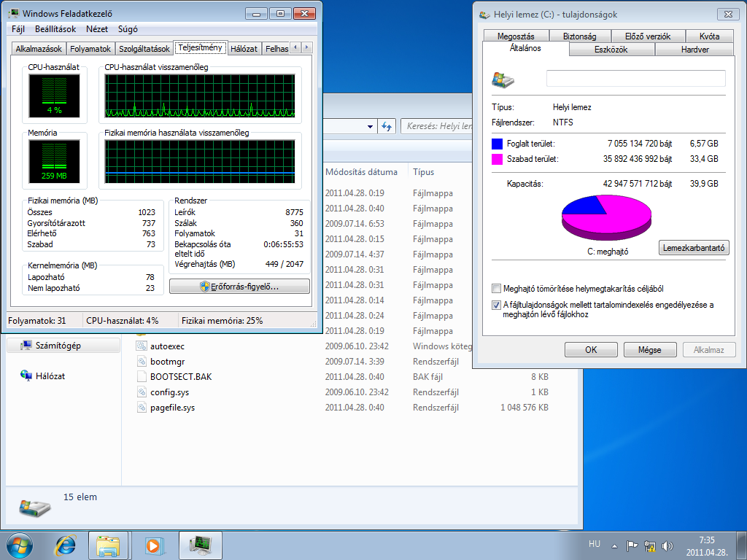
Task: Click the volume speaker tray icon
Action: [x=667, y=545]
